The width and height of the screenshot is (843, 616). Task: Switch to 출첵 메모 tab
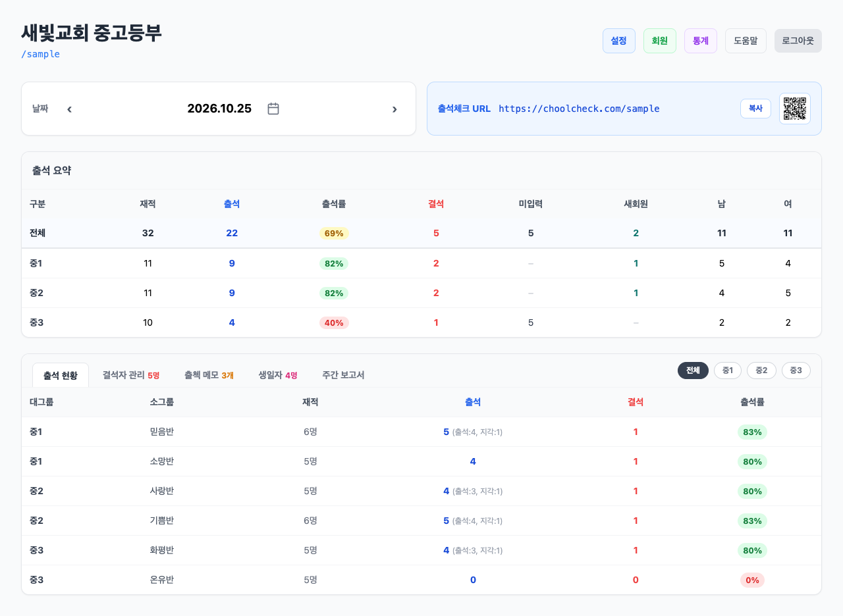[x=209, y=375]
